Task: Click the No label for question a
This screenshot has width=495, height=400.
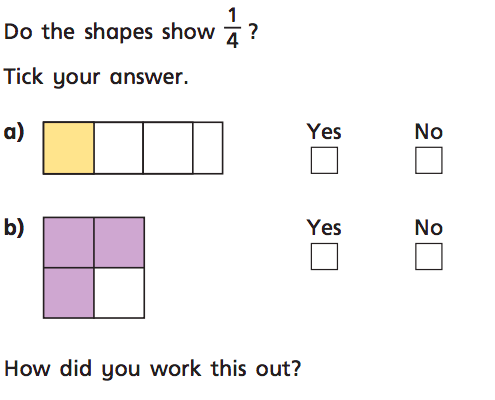Action: (x=429, y=132)
